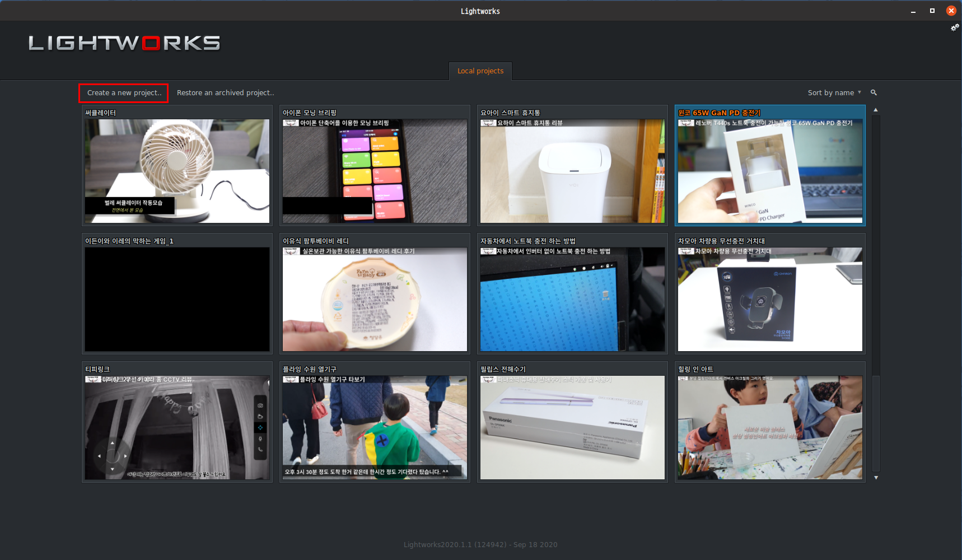
Task: Click Restore an archived project
Action: [x=226, y=93]
